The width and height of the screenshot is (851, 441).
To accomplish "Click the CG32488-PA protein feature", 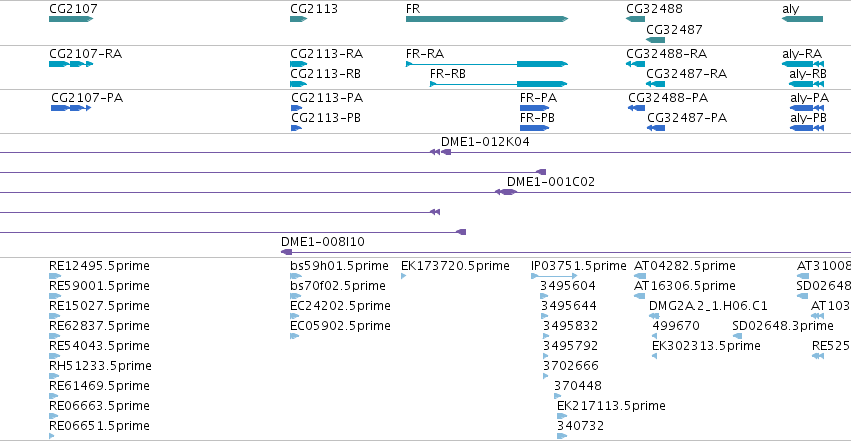I will coord(636,108).
